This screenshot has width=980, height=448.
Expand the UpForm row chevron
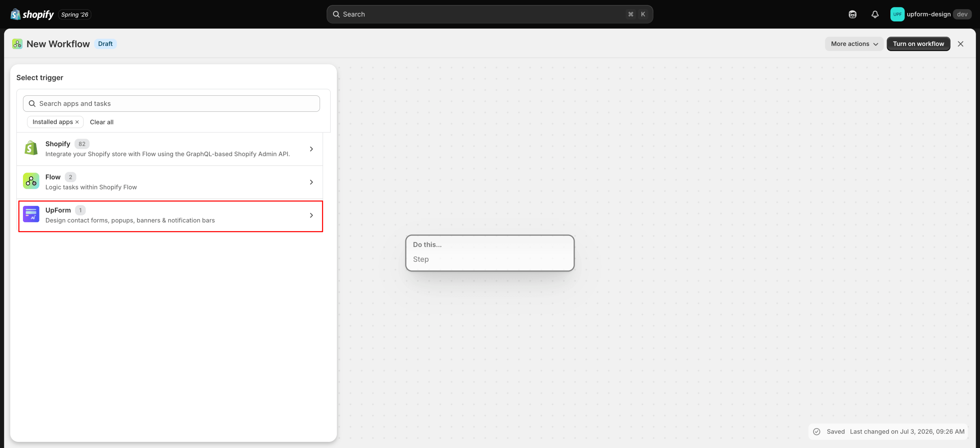pos(311,215)
